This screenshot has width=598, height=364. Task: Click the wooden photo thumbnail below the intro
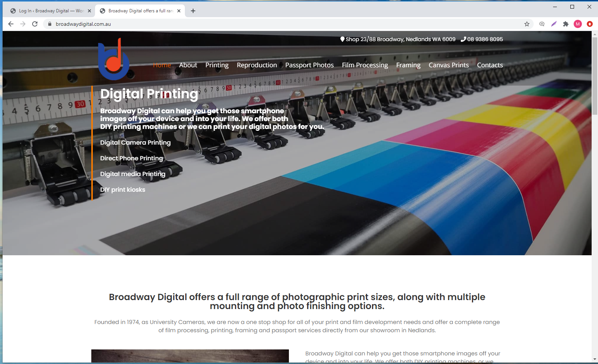(190, 356)
